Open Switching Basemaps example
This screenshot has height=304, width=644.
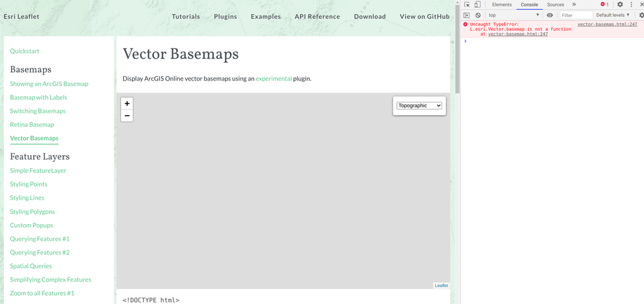pyautogui.click(x=38, y=111)
